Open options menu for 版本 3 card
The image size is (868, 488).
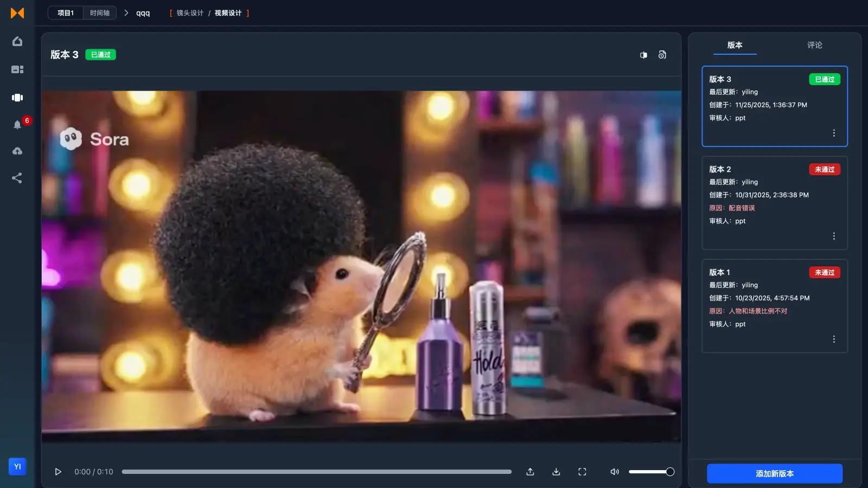coord(834,132)
